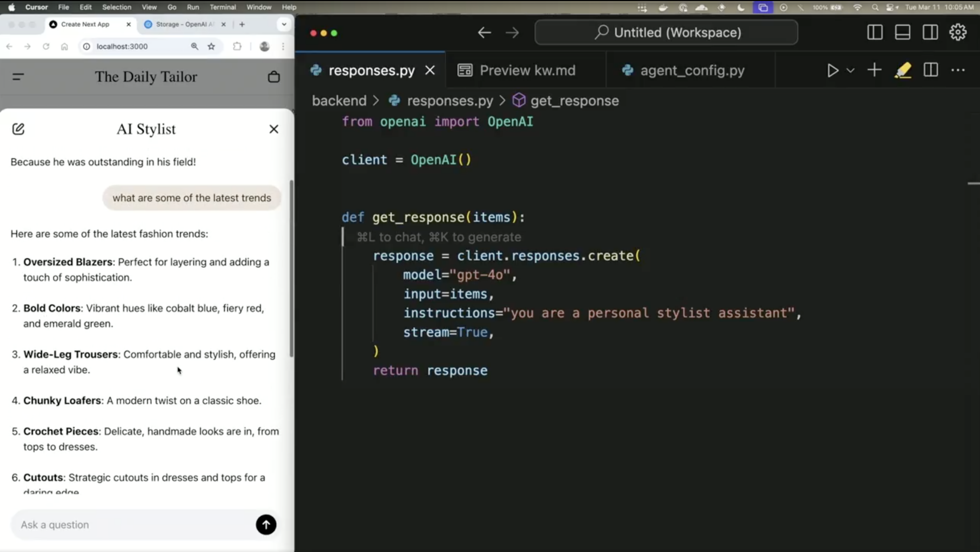Open the run options chevron dropdown
Image resolution: width=980 pixels, height=552 pixels.
pyautogui.click(x=850, y=70)
